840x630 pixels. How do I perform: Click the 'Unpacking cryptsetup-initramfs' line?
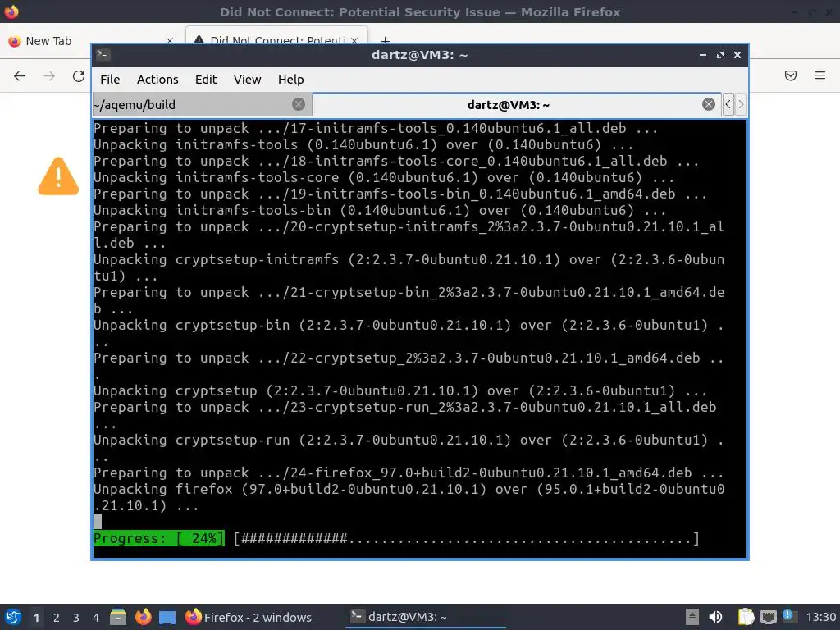coord(409,267)
